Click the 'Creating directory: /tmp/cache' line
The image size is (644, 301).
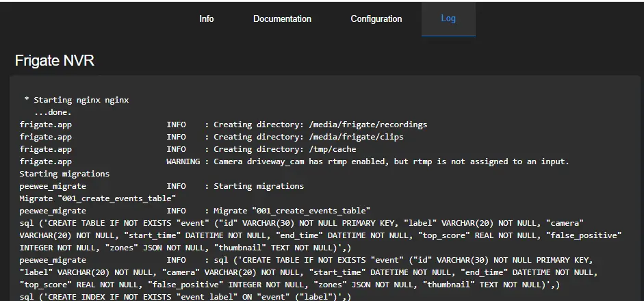[x=188, y=149]
